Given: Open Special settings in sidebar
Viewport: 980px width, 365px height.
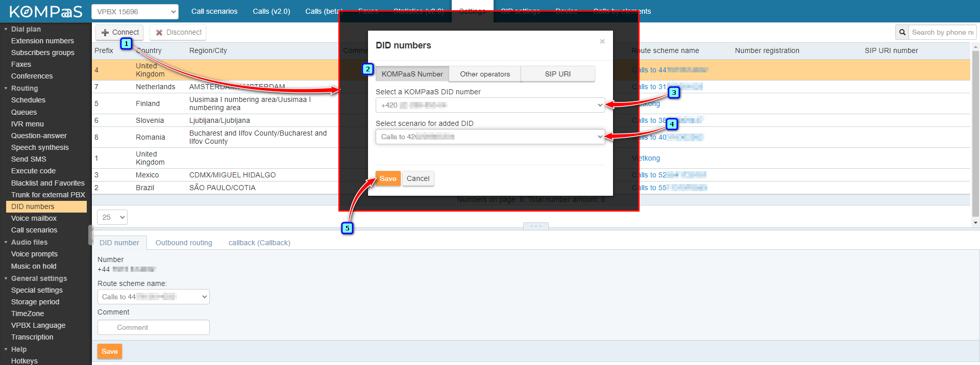Looking at the screenshot, I should pos(37,290).
